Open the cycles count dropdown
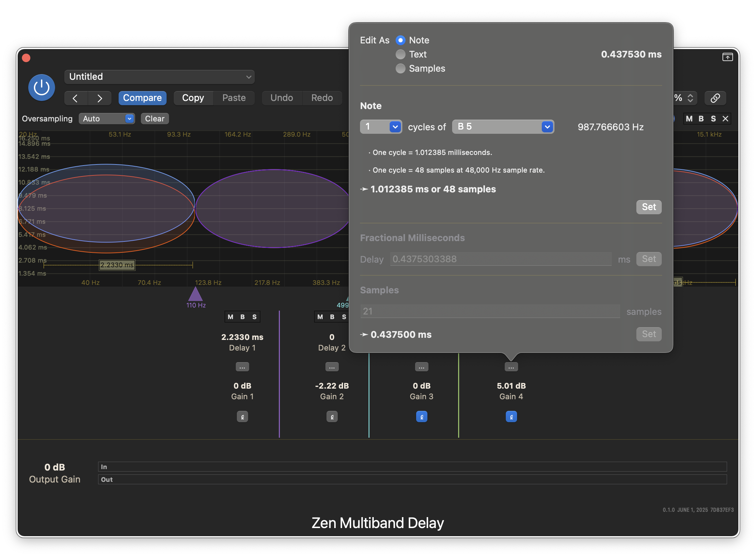The height and width of the screenshot is (557, 756). click(381, 127)
